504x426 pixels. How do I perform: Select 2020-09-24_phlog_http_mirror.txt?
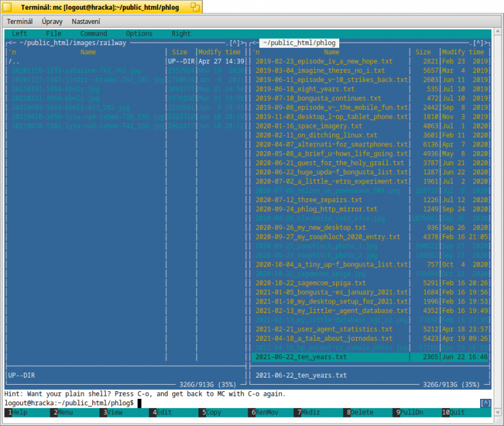point(370,209)
